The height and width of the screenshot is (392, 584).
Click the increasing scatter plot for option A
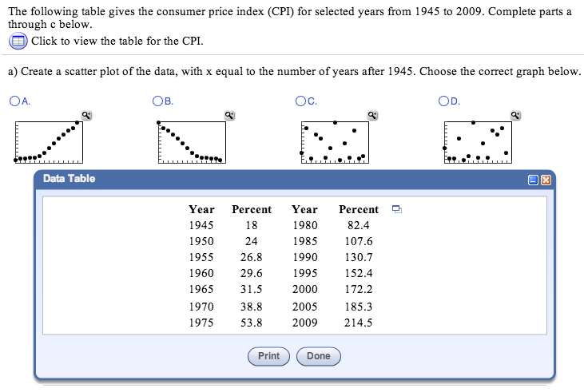point(48,141)
